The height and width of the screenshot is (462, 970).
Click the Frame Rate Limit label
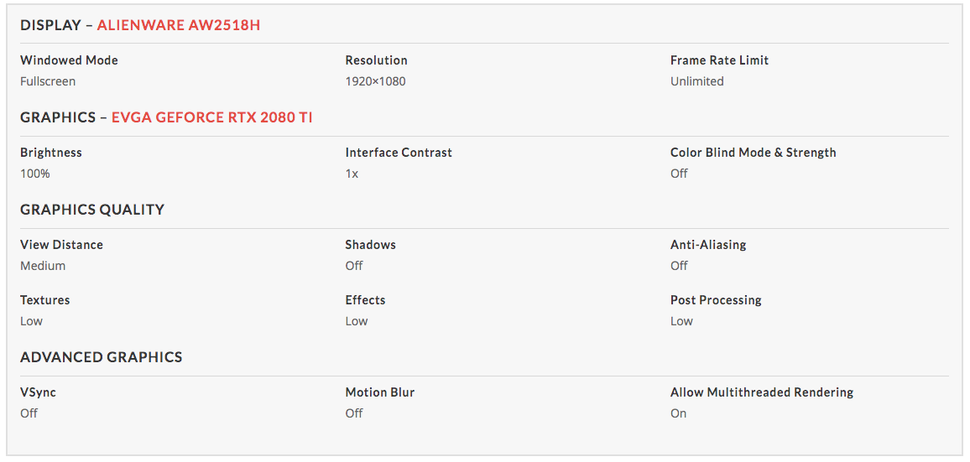pyautogui.click(x=719, y=60)
